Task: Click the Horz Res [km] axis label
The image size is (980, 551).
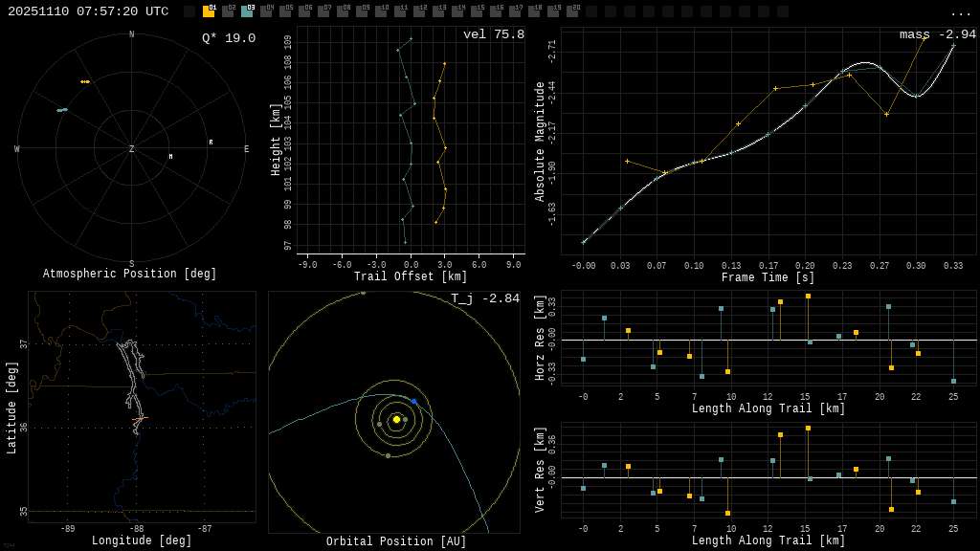Action: 540,338
